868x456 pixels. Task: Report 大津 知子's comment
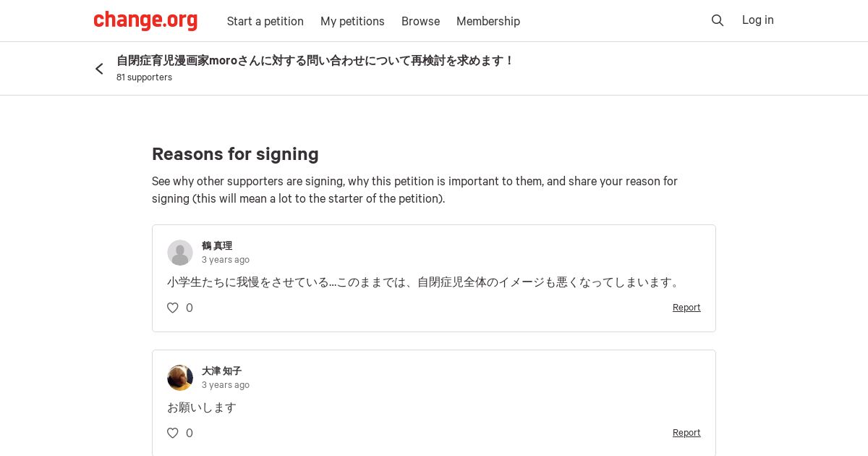686,433
